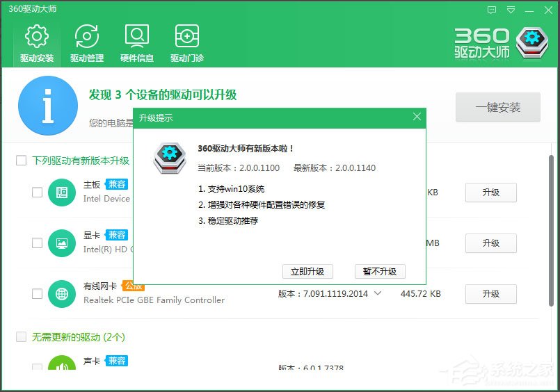Click the 主板 motherboard device icon
560x392 pixels.
coord(62,193)
